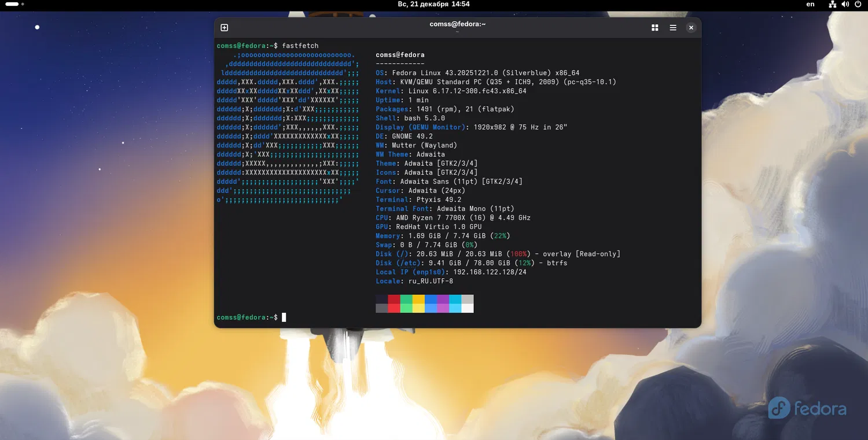
Task: Click the Host 'KVM/QEMU Standard PC' line
Action: tap(496, 82)
